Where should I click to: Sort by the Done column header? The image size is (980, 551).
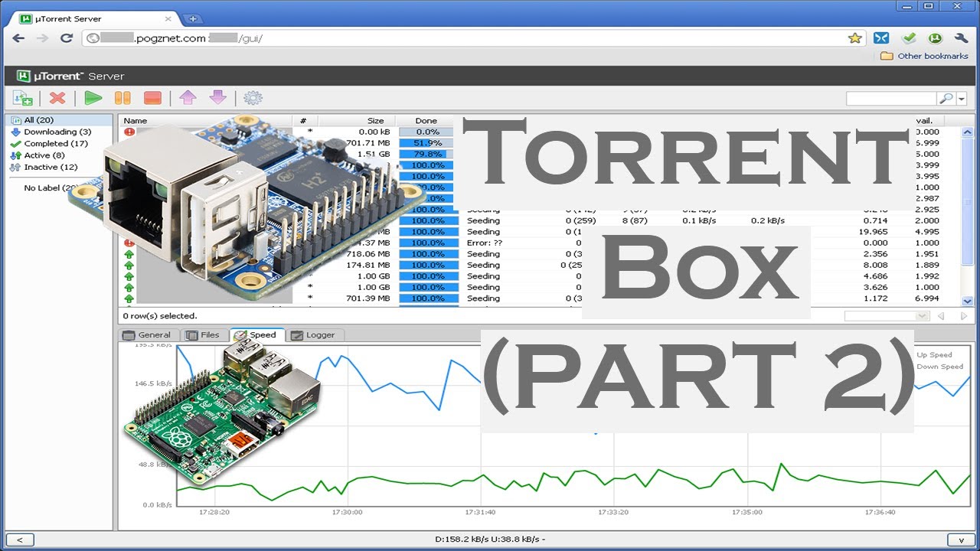pos(426,120)
